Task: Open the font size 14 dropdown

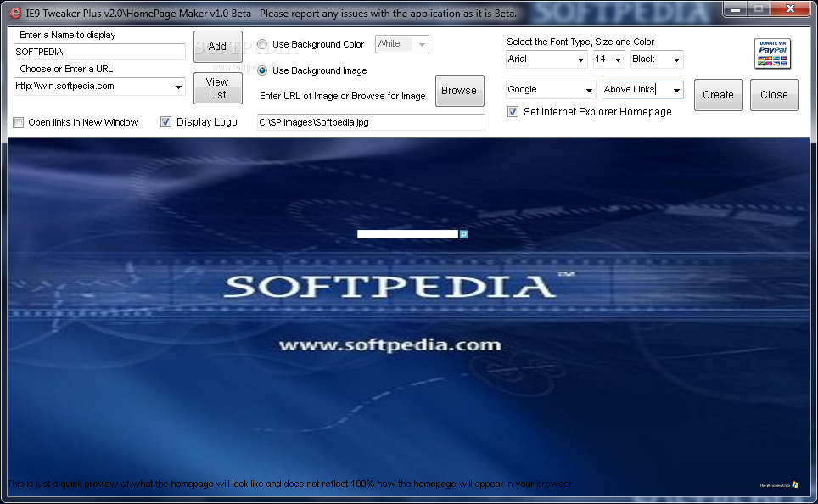Action: point(619,59)
